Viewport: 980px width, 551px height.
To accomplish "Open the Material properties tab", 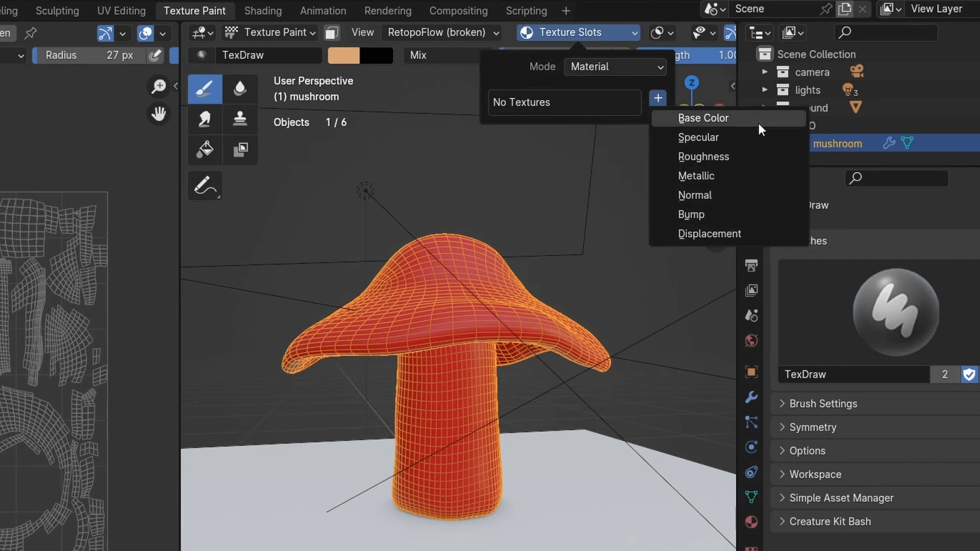I will 751,521.
